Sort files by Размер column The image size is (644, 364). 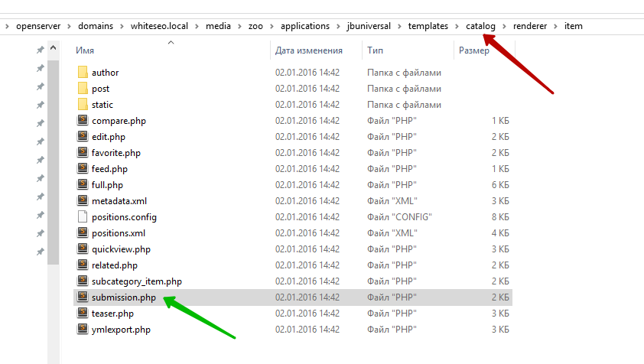[474, 50]
